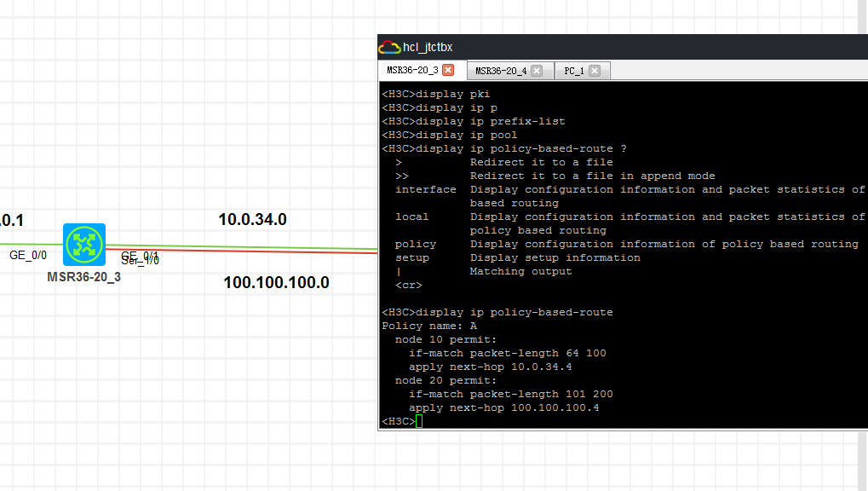Close the MSR36-20_4 terminal tab

pos(537,71)
